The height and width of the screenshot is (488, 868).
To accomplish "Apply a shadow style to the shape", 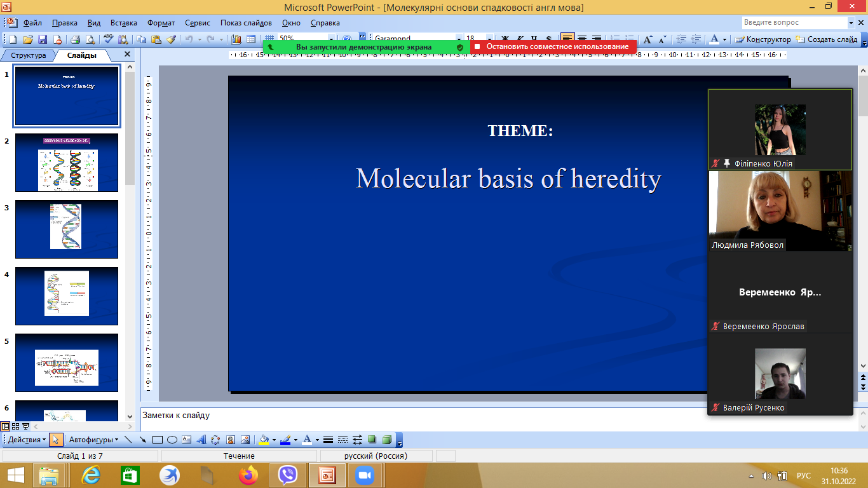I will point(372,440).
